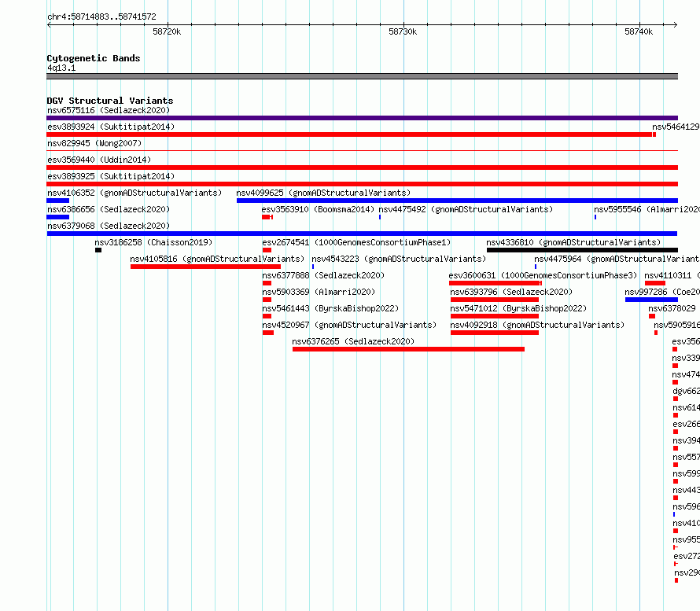Open nsv6386656 (Sedlazeck2020) variant label
Image resolution: width=700 pixels, height=611 pixels.
pos(109,209)
